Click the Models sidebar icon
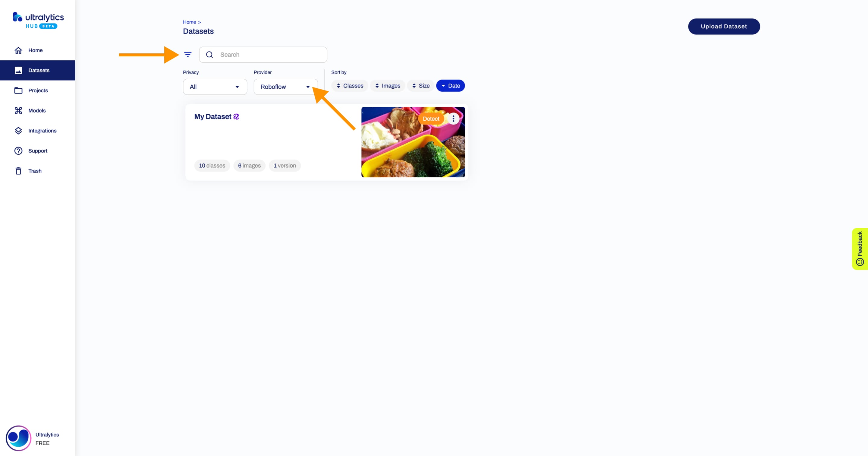Image resolution: width=868 pixels, height=456 pixels. point(18,110)
